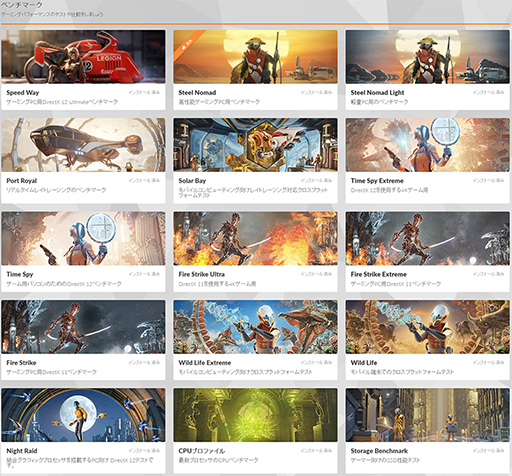Select Fire Strike Ultra benchmark image
Viewport: 512px width, 476px height.
tap(255, 238)
